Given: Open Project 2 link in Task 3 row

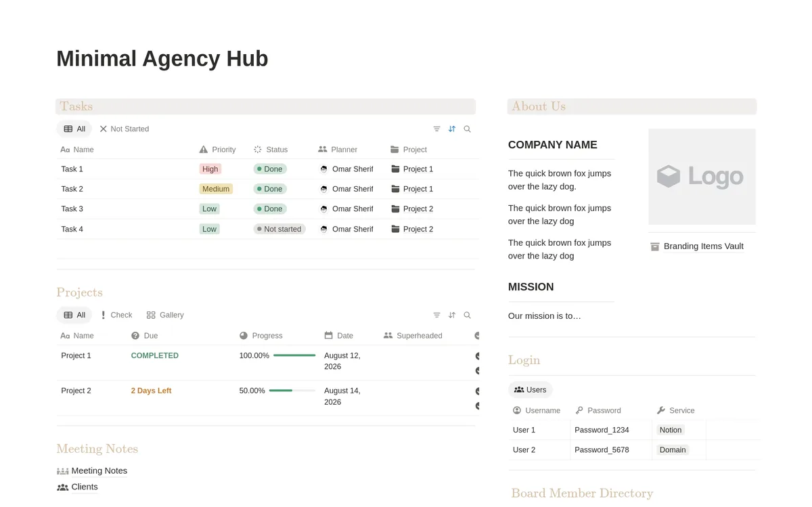Looking at the screenshot, I should pyautogui.click(x=418, y=209).
